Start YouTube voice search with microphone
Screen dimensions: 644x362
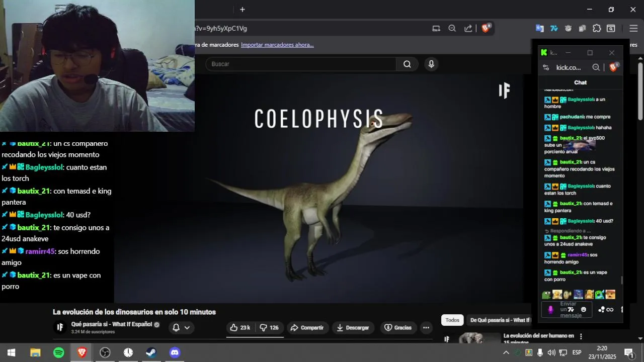(431, 64)
